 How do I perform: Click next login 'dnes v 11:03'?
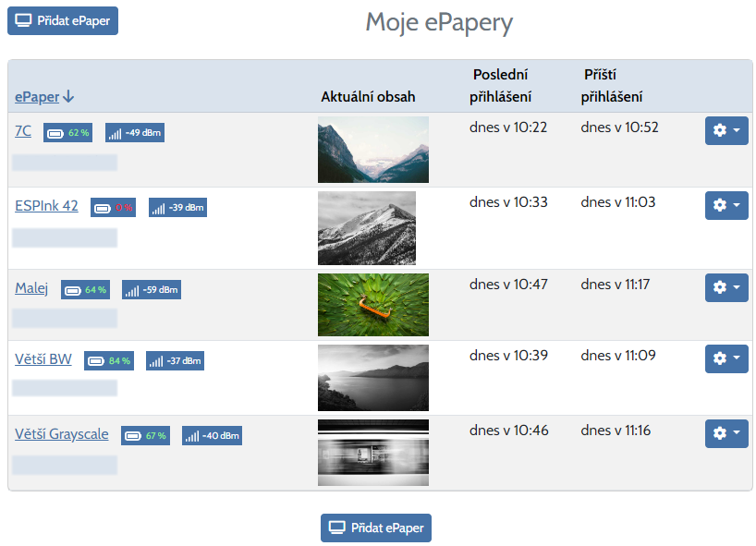coord(618,202)
